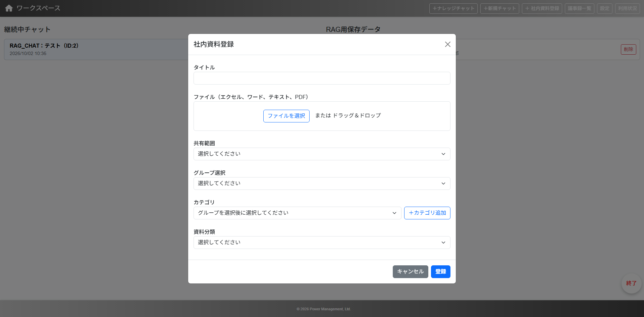Click the home icon beside ワークスペース
Screen dimensions: 644x317
click(9, 8)
